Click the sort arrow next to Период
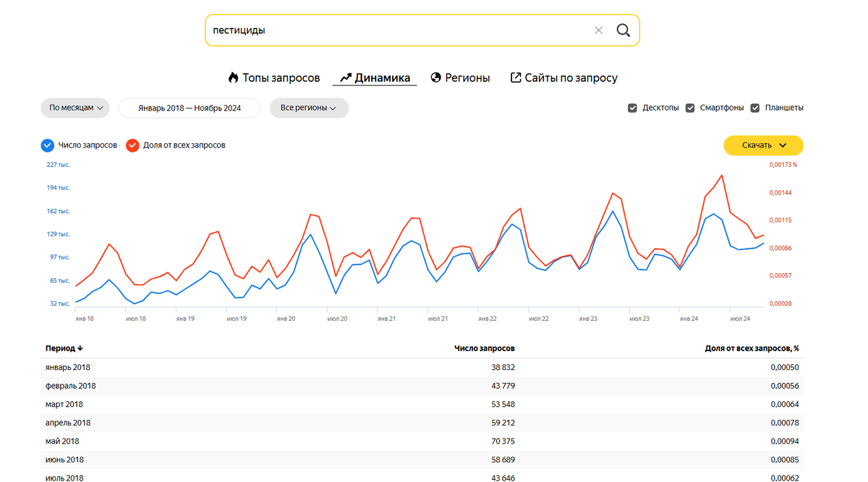The image size is (868, 482). coord(80,348)
